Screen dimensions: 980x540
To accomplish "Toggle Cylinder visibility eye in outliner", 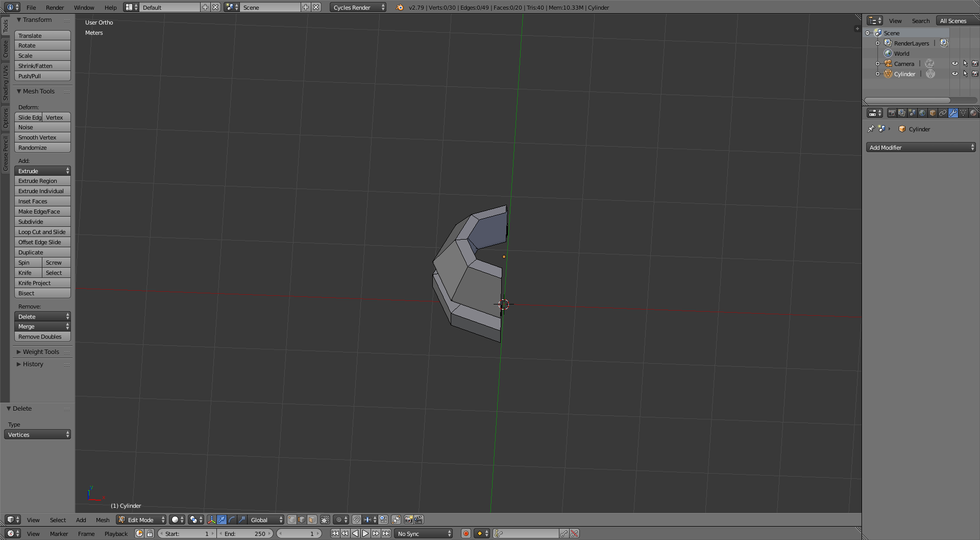I will (955, 74).
